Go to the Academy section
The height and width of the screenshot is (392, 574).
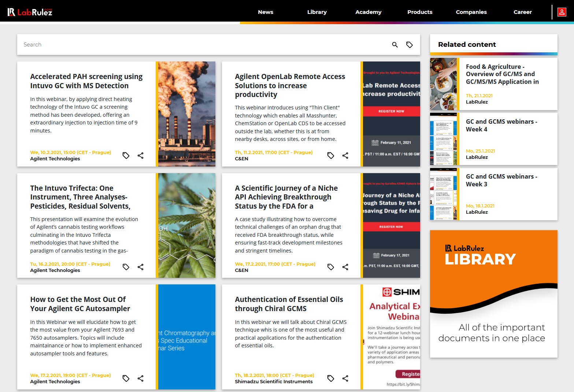click(x=369, y=12)
